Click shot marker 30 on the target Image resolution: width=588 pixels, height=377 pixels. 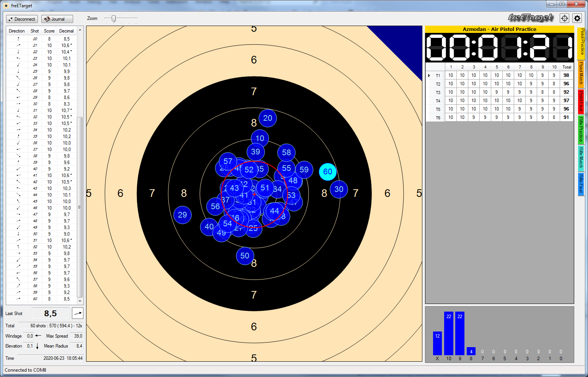(339, 189)
